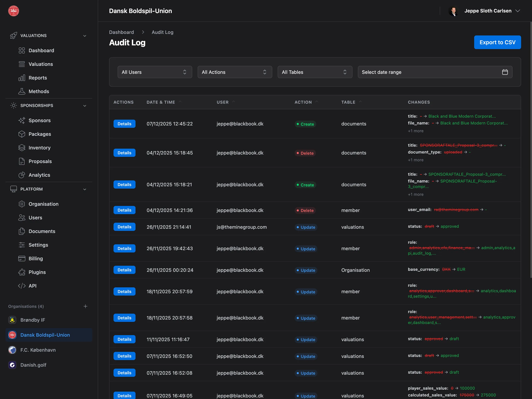This screenshot has height=399, width=532.
Task: Open Details for 26/11/2025 00:20:24 entry
Action: pos(124,270)
